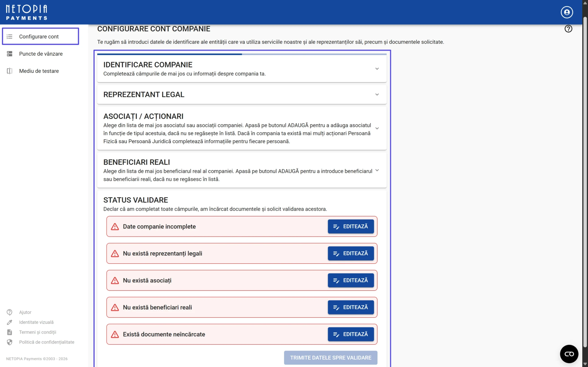Open the Termeni și condiții link
Screen dimensions: 588x367
(x=38, y=332)
